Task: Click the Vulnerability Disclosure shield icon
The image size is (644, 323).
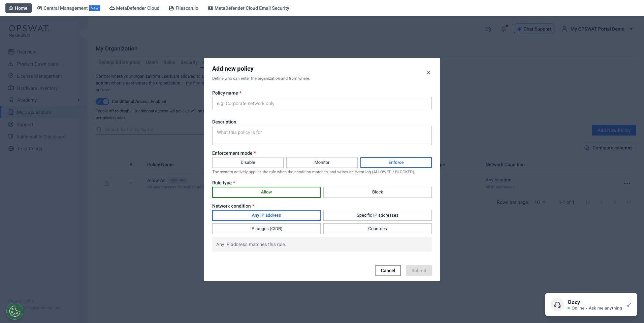Action: click(11, 136)
